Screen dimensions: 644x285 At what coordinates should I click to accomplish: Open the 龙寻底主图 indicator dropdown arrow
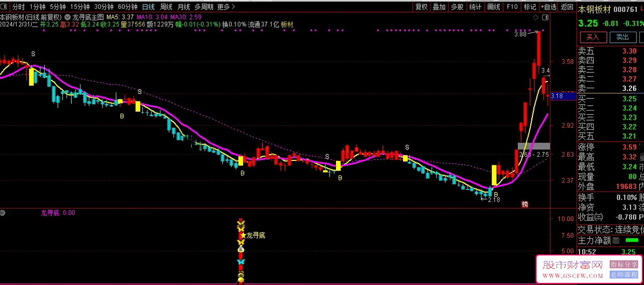tap(67, 17)
